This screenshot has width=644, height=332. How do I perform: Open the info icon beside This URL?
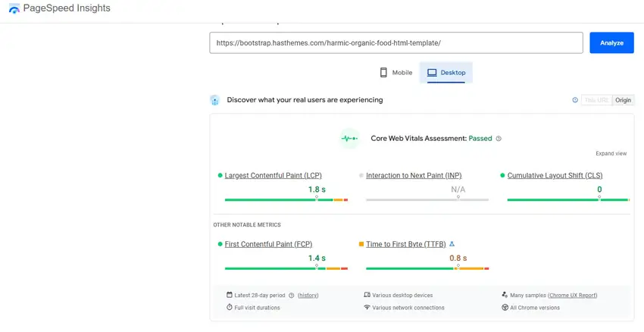point(575,100)
